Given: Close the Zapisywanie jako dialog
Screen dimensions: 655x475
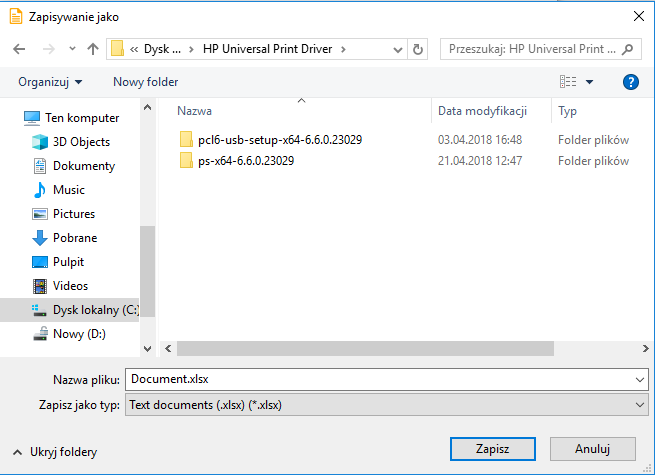Looking at the screenshot, I should tap(639, 17).
